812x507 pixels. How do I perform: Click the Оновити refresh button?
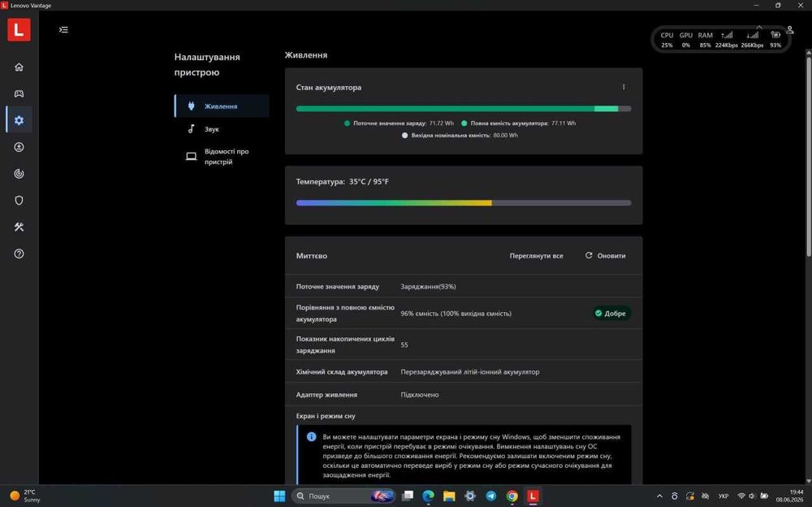(x=606, y=256)
